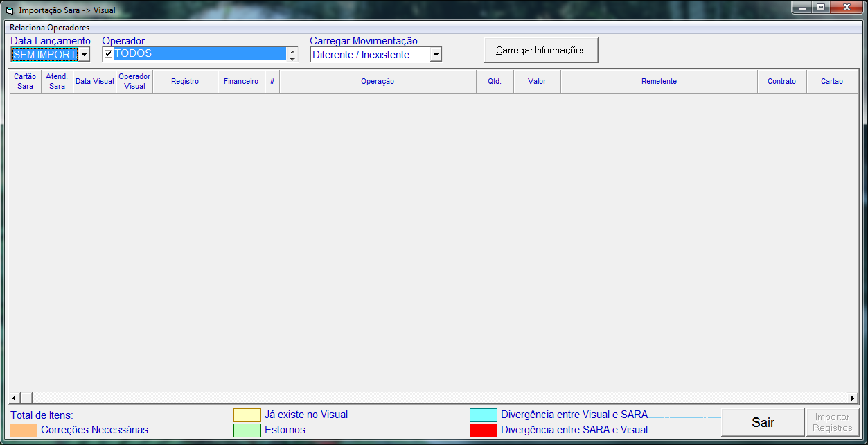Click the Divergência entre SARA e Visual text

tap(574, 430)
